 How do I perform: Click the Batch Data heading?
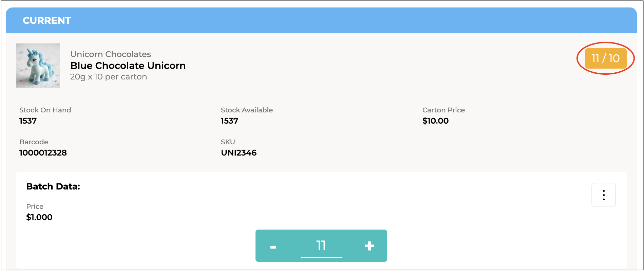tap(53, 186)
